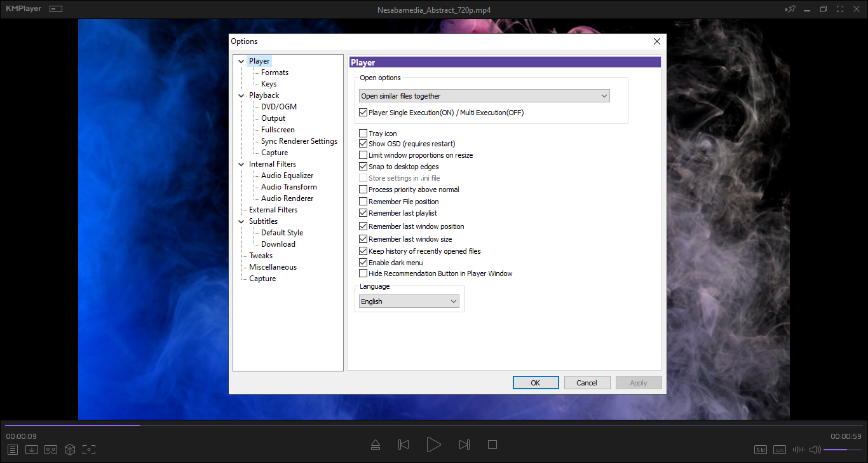The width and height of the screenshot is (868, 463).
Task: Disable the Enable dark menu checkbox
Action: pyautogui.click(x=363, y=263)
